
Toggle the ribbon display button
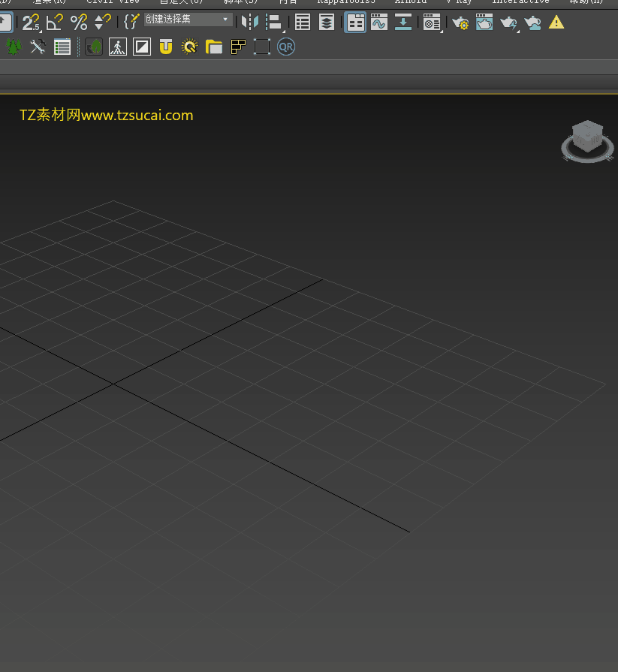(x=355, y=23)
